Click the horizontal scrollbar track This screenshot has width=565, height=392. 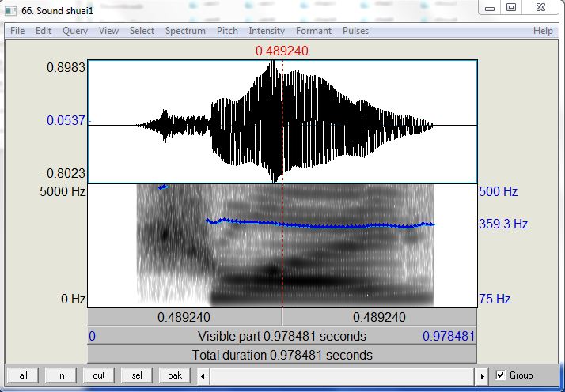(343, 376)
